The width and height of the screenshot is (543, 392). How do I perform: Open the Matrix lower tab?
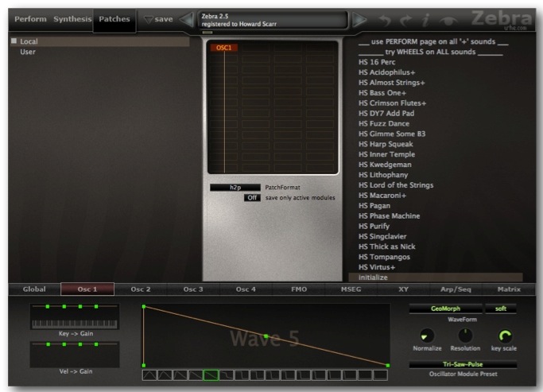point(509,289)
